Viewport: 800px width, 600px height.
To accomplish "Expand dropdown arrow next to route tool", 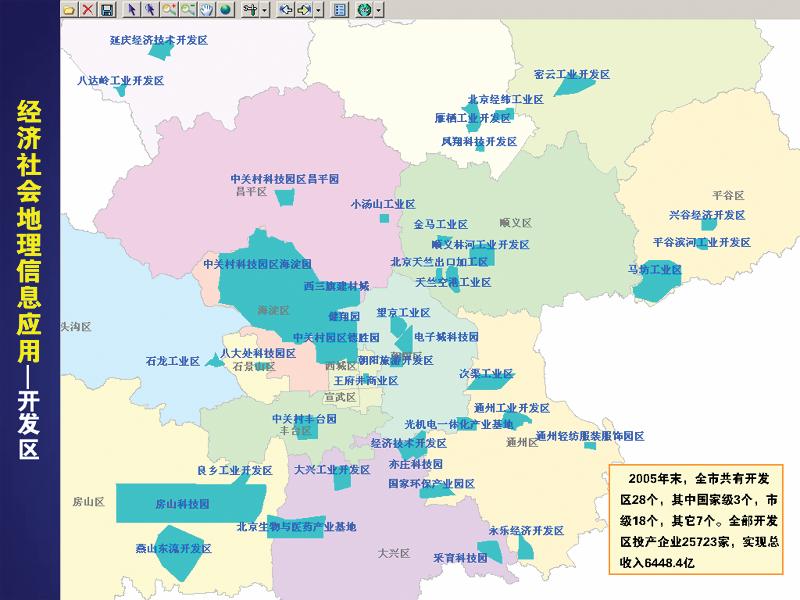I will pyautogui.click(x=265, y=9).
